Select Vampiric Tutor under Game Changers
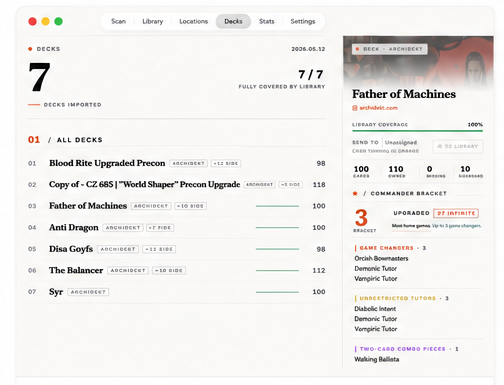Image resolution: width=504 pixels, height=385 pixels. coord(376,278)
